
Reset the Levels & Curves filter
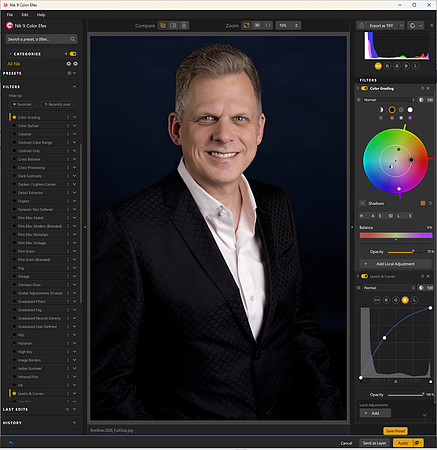point(422,276)
